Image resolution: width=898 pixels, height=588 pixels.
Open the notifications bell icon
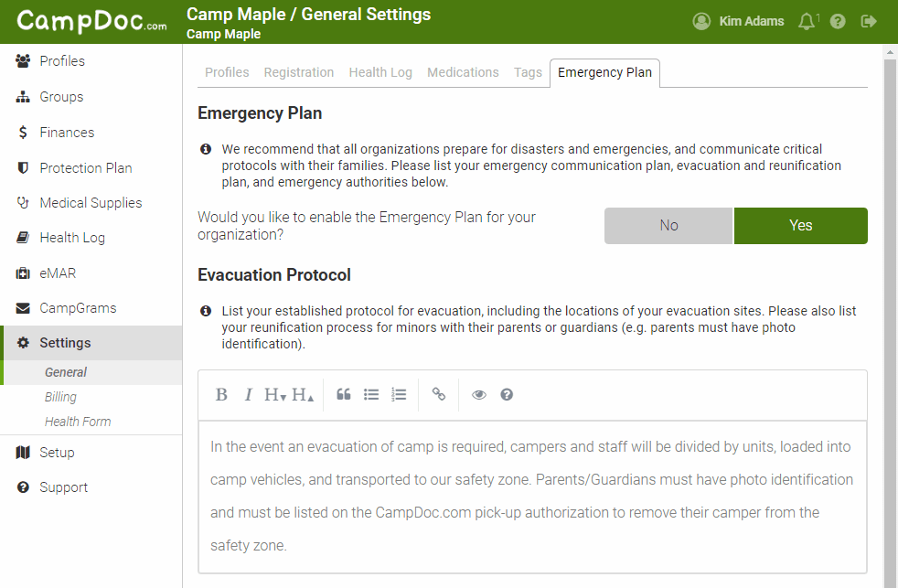click(x=807, y=22)
